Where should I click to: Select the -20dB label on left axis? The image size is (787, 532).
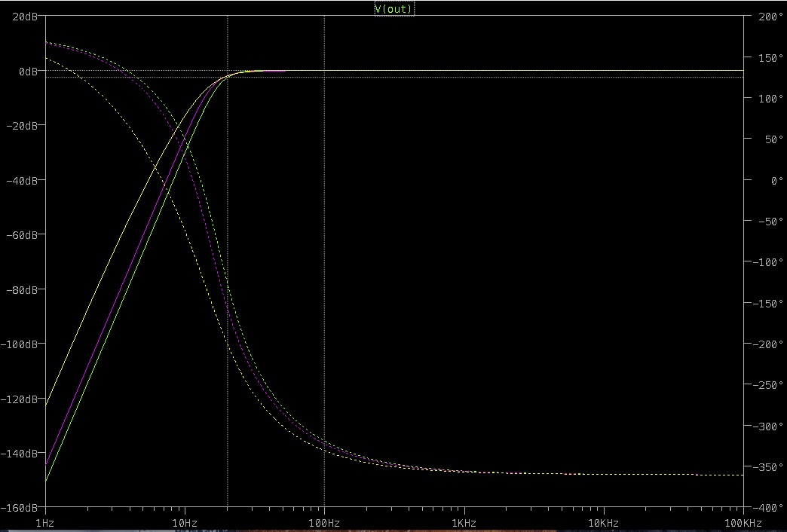pyautogui.click(x=22, y=126)
